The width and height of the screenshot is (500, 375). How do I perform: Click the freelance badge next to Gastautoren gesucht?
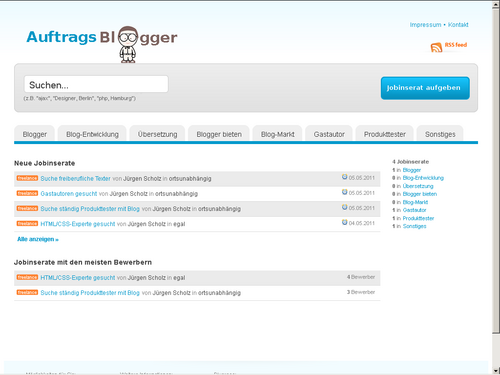click(x=27, y=193)
